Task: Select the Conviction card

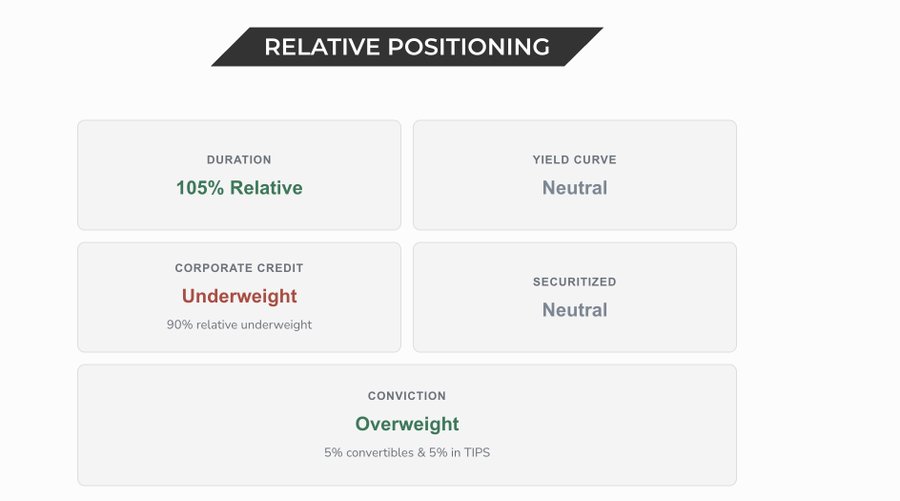Action: pyautogui.click(x=407, y=425)
